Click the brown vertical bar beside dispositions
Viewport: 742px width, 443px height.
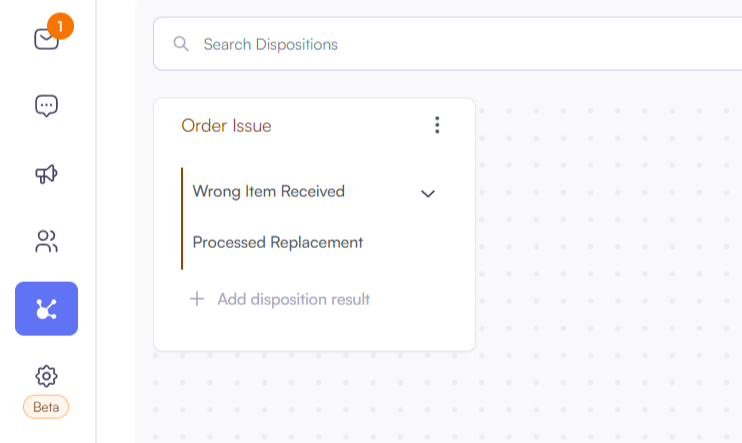pos(182,218)
